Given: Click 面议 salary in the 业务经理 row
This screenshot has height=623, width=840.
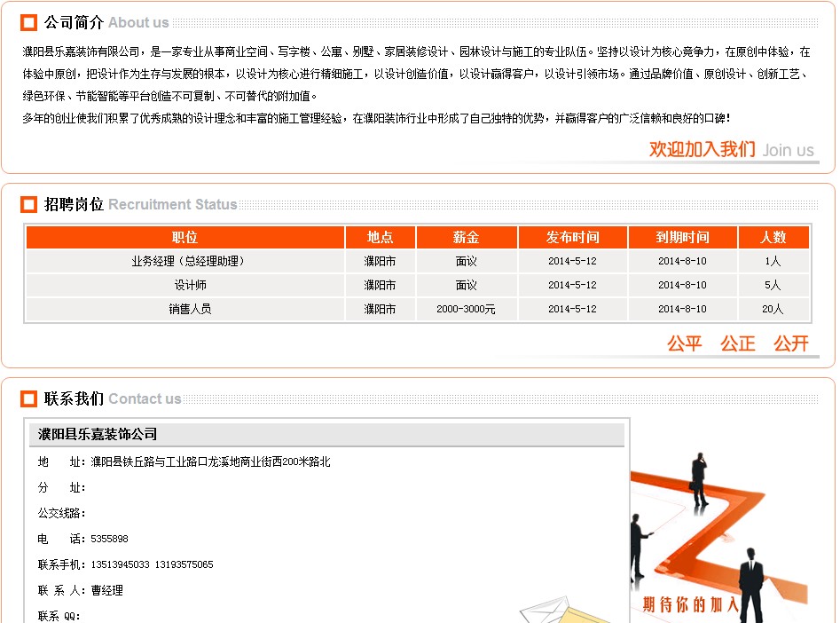Looking at the screenshot, I should [466, 261].
